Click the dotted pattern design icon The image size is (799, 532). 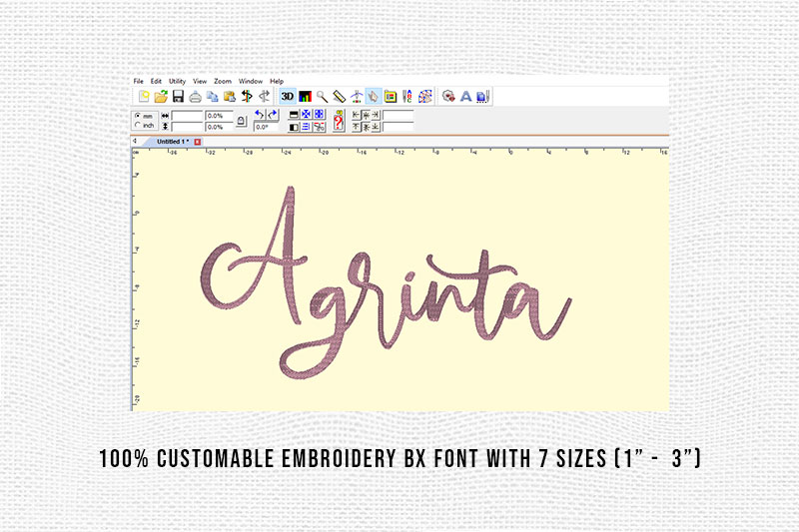pos(425,96)
